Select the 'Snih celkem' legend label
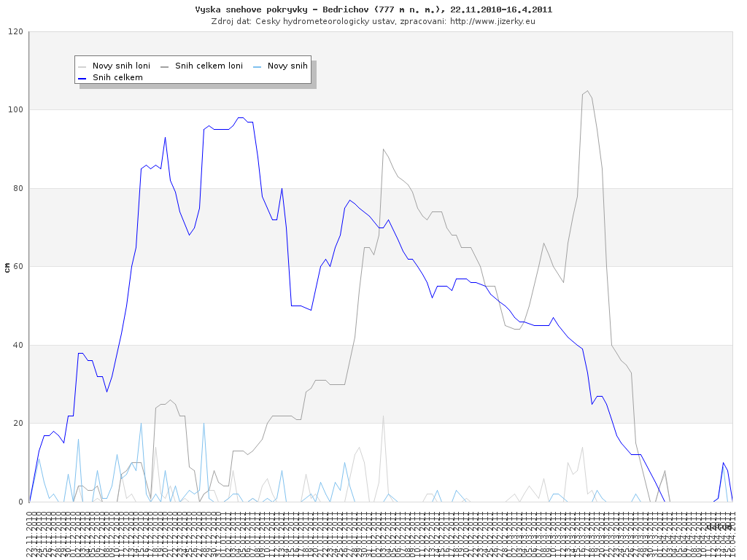The height and width of the screenshot is (560, 747). pyautogui.click(x=117, y=77)
